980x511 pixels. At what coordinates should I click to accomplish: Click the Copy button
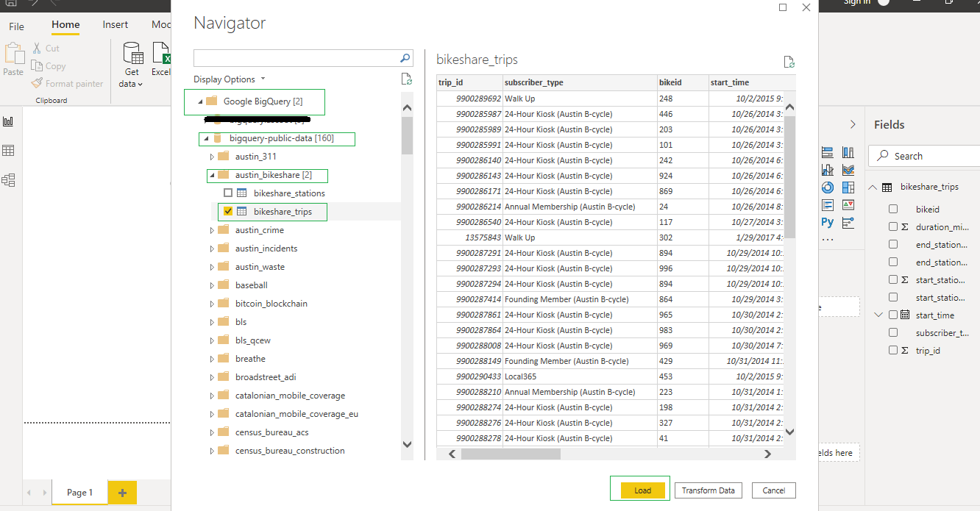click(49, 66)
